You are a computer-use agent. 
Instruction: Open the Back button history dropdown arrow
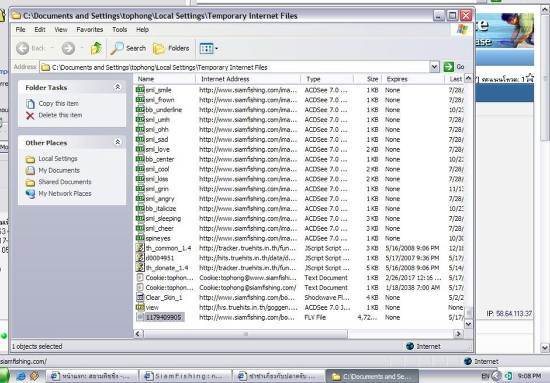click(52, 48)
